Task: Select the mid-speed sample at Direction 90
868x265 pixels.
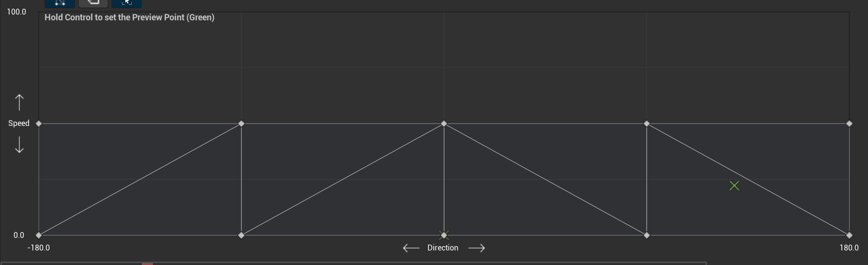Action: [647, 124]
